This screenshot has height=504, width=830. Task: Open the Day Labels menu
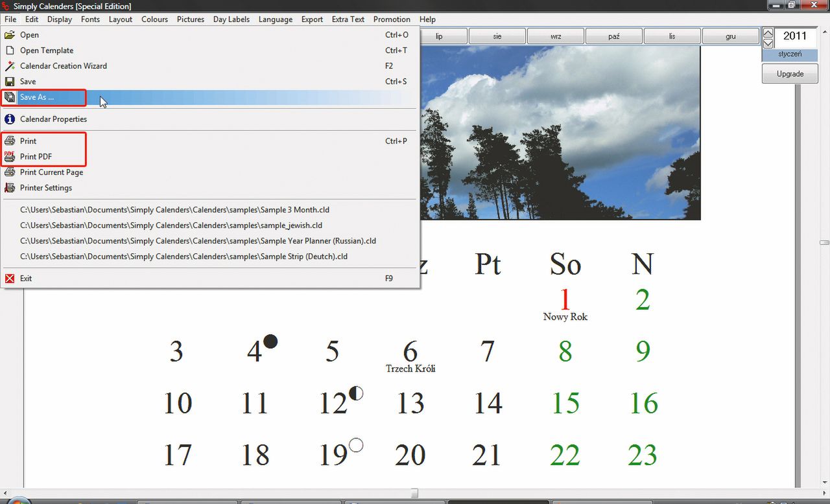(x=231, y=19)
